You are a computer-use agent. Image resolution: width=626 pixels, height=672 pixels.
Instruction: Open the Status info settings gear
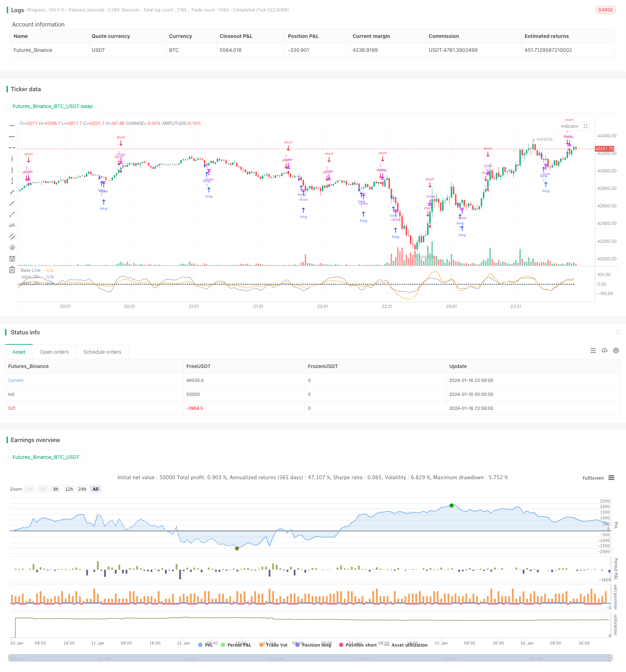pyautogui.click(x=616, y=350)
